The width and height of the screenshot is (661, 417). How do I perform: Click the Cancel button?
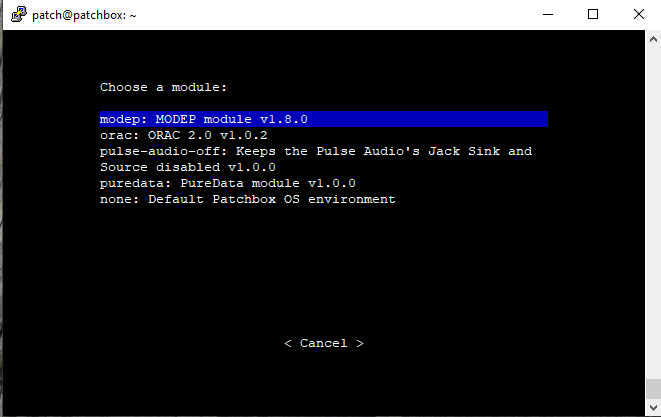(x=324, y=343)
